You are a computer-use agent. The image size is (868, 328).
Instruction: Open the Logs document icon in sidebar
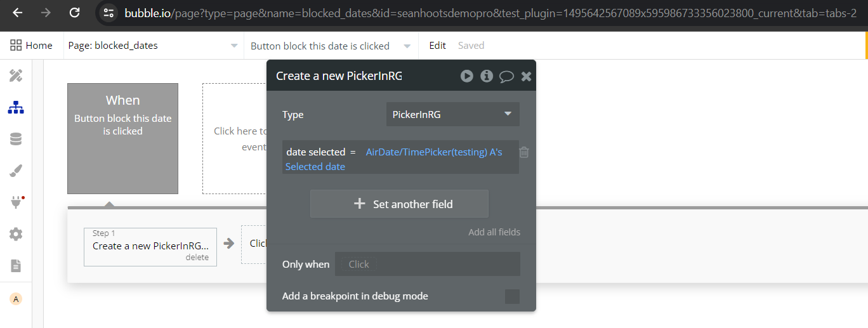pos(16,265)
